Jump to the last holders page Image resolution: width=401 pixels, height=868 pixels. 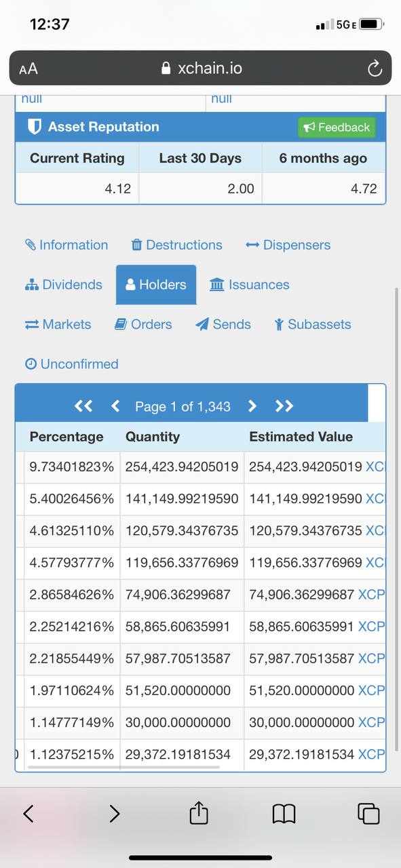point(284,406)
